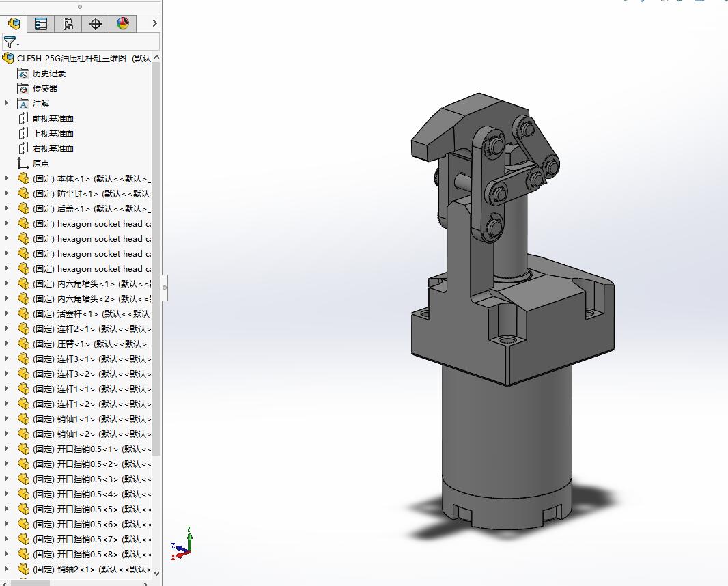Click the 销轴2<1> part icon
728x586 pixels.
(23, 569)
